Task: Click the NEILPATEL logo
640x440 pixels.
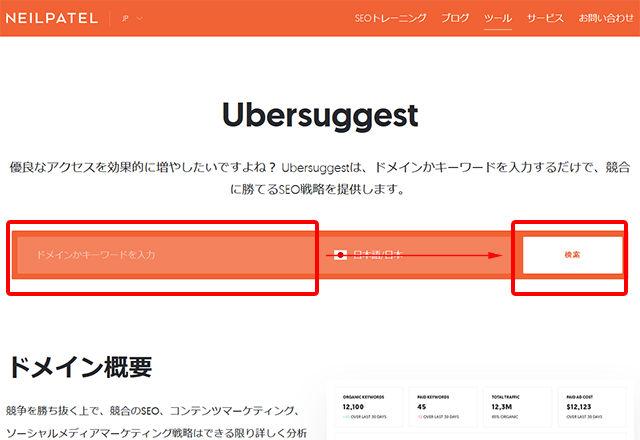Action: pos(51,18)
